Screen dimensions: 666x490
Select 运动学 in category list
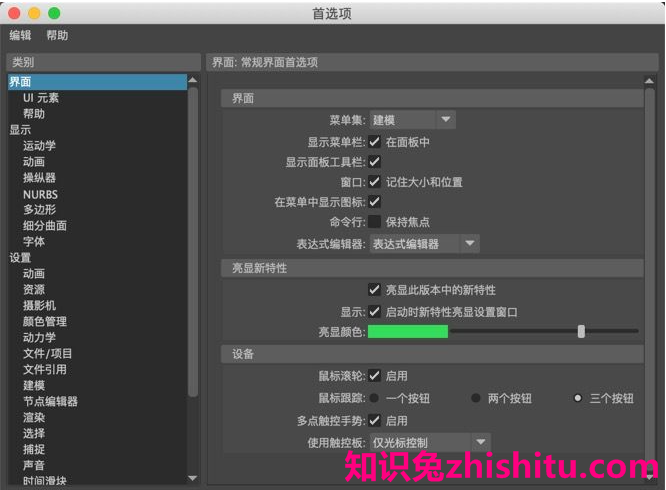coord(39,146)
